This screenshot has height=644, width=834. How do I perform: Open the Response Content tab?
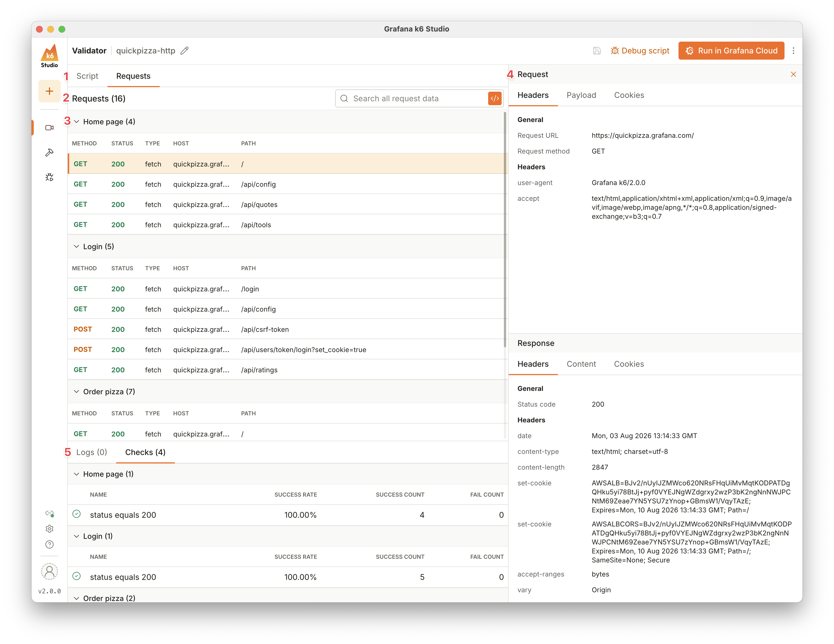(x=581, y=364)
